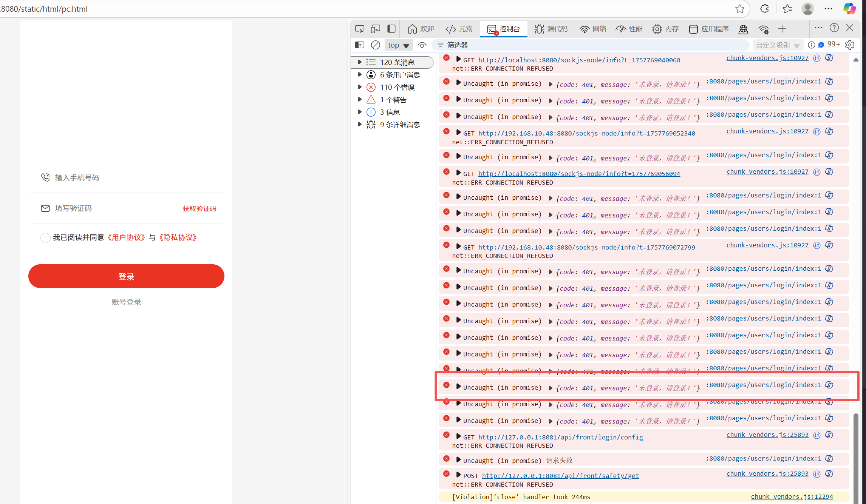Expand the 110 errors group
This screenshot has height=504, width=866.
point(360,87)
